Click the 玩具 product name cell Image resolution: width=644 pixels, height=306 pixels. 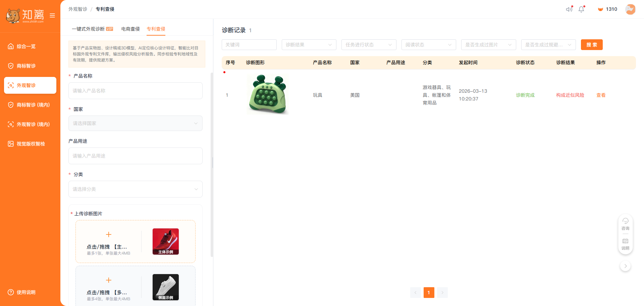coord(318,95)
